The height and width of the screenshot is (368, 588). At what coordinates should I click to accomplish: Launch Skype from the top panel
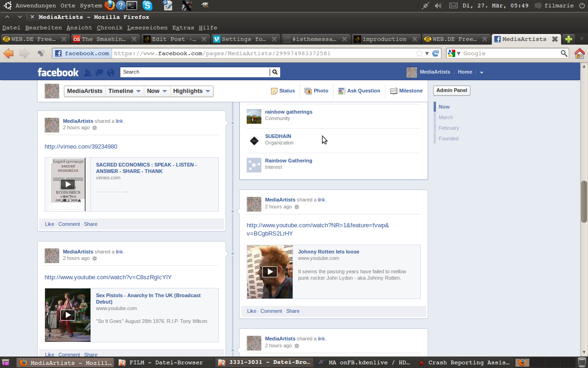147,6
